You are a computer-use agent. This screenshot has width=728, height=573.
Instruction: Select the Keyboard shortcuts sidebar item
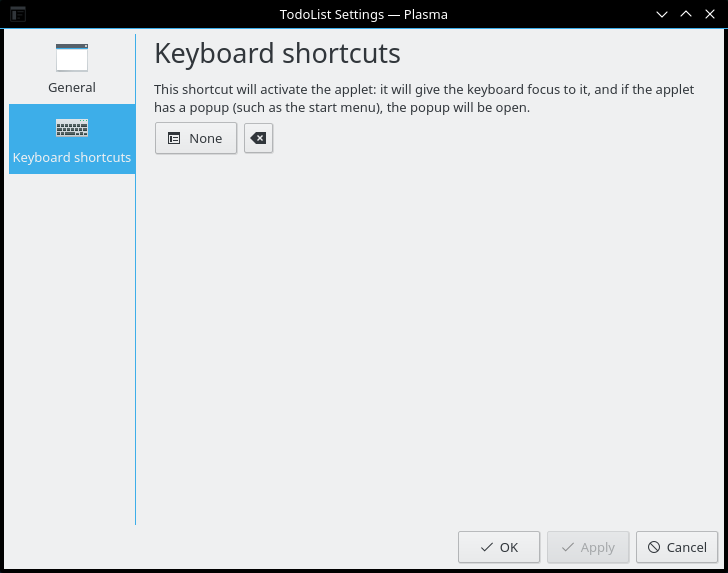point(72,139)
